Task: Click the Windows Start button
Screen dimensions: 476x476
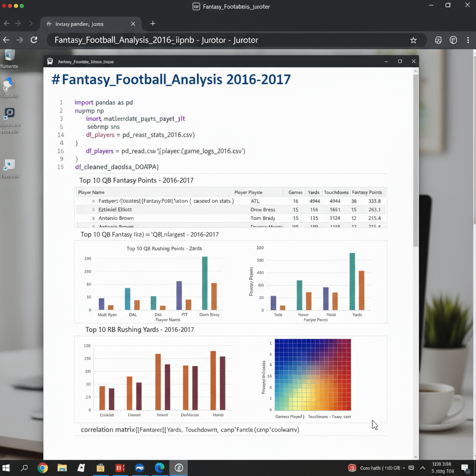Action: click(x=7, y=468)
